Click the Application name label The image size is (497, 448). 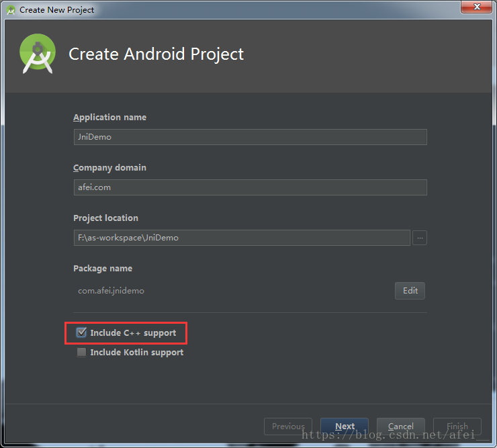coord(109,118)
